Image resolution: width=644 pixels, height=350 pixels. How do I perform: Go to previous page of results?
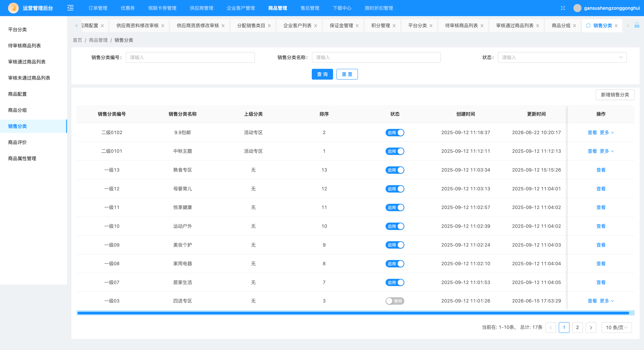click(x=550, y=328)
